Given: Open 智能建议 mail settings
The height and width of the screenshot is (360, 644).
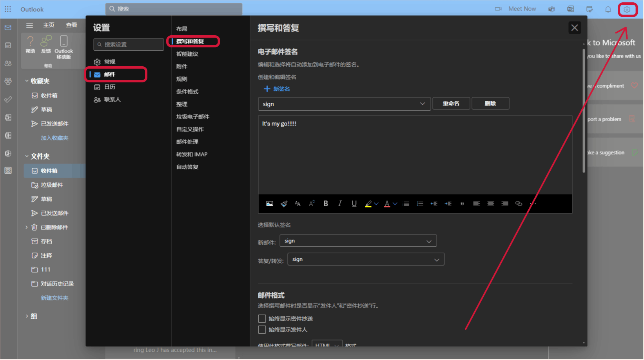Looking at the screenshot, I should point(187,54).
